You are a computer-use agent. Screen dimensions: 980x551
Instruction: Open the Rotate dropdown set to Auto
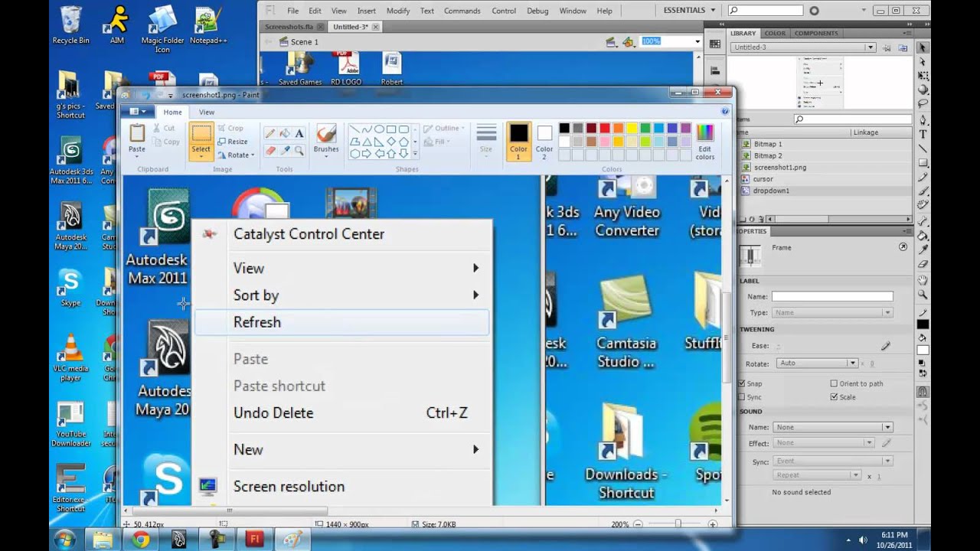tap(816, 363)
